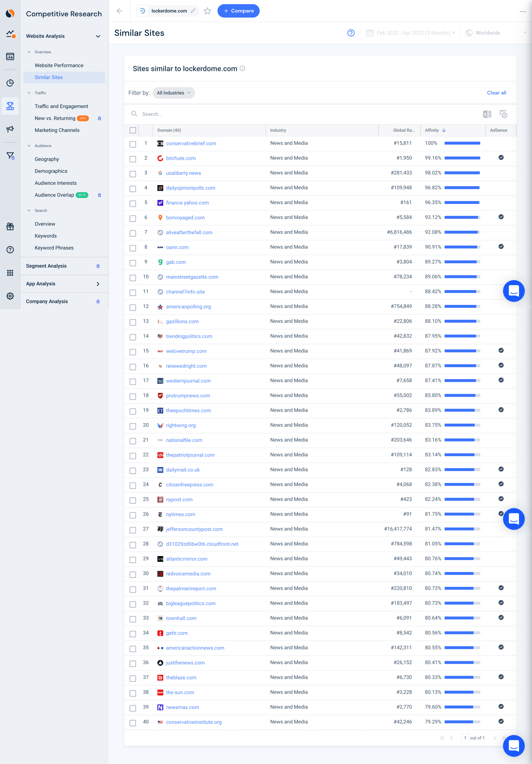Check the gab.com row checkbox
The width and height of the screenshot is (532, 764).
[133, 263]
